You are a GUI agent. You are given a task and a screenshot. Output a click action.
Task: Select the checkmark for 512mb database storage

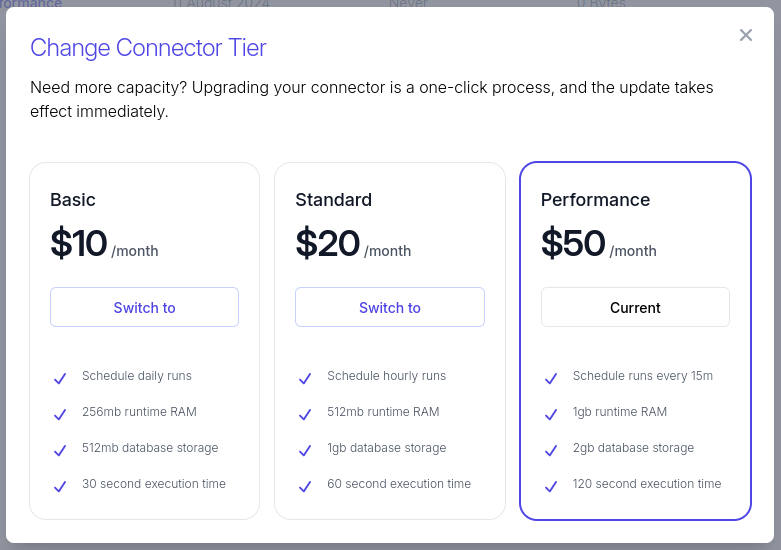(x=60, y=450)
